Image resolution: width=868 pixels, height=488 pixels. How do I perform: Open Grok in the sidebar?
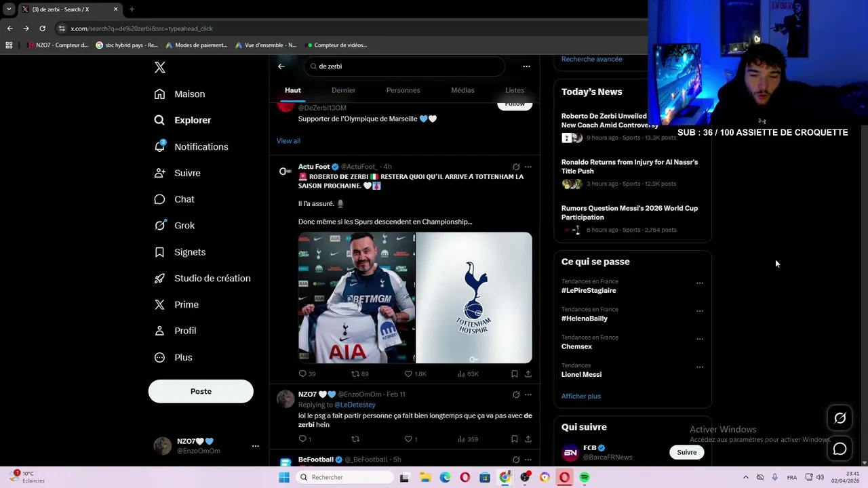(174, 226)
